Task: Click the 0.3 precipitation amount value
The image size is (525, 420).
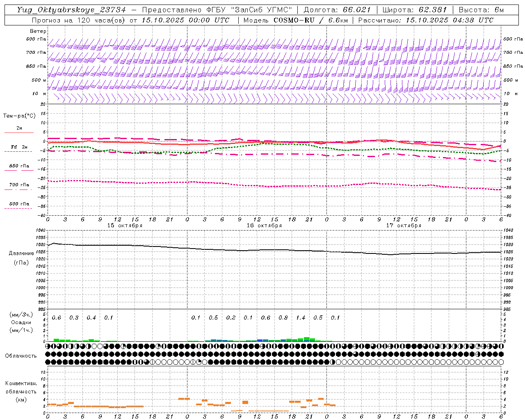Action: coord(74,318)
